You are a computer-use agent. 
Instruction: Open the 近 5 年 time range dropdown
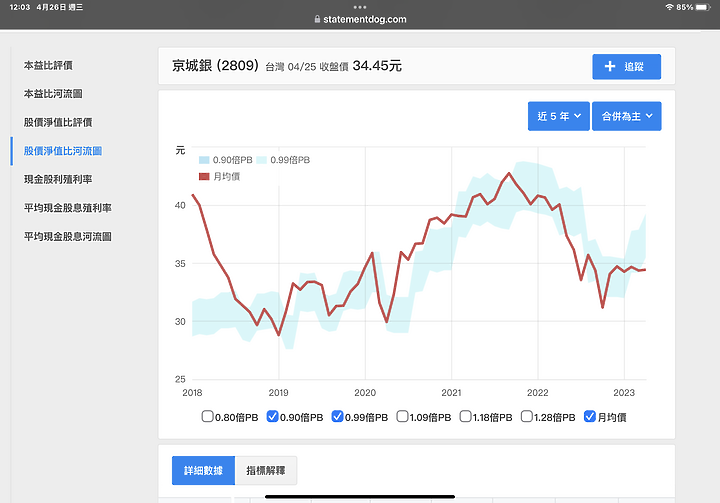(558, 116)
